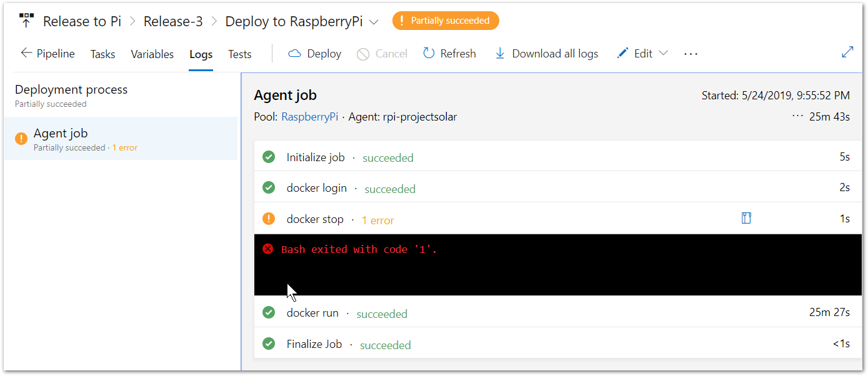Open the docker stop log file icon
The image size is (868, 376).
[746, 218]
